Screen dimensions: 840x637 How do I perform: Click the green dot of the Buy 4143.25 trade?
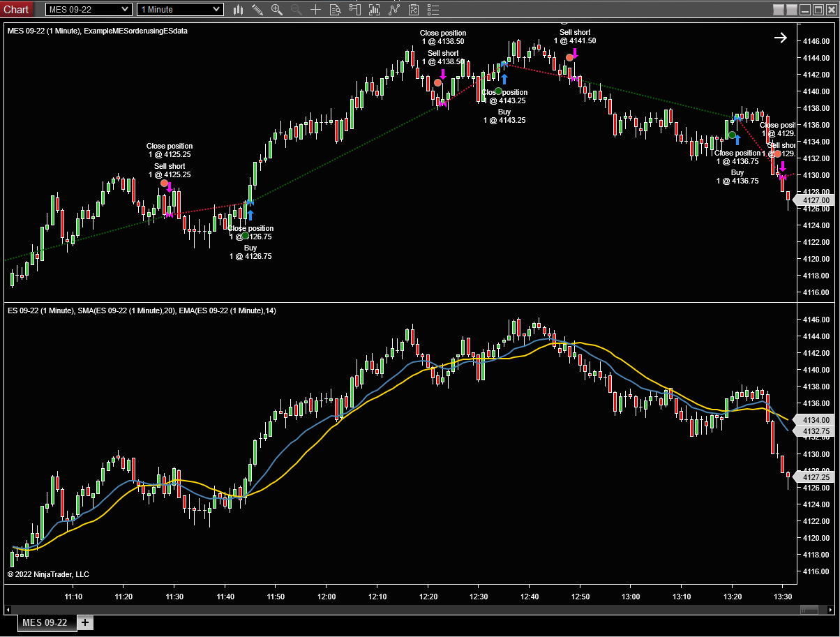pos(498,91)
